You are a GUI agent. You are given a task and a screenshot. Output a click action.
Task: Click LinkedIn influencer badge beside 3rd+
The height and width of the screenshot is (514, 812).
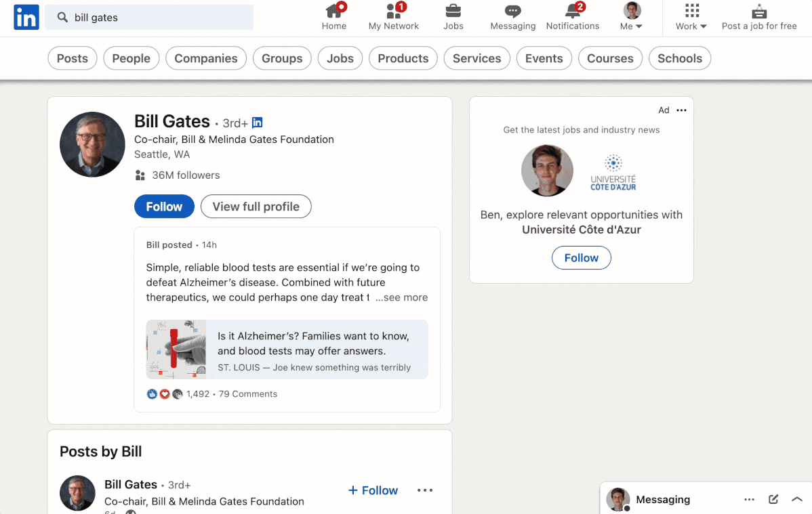click(258, 123)
